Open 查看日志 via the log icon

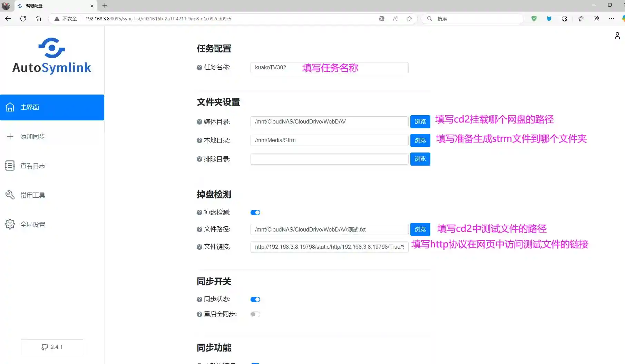point(10,166)
